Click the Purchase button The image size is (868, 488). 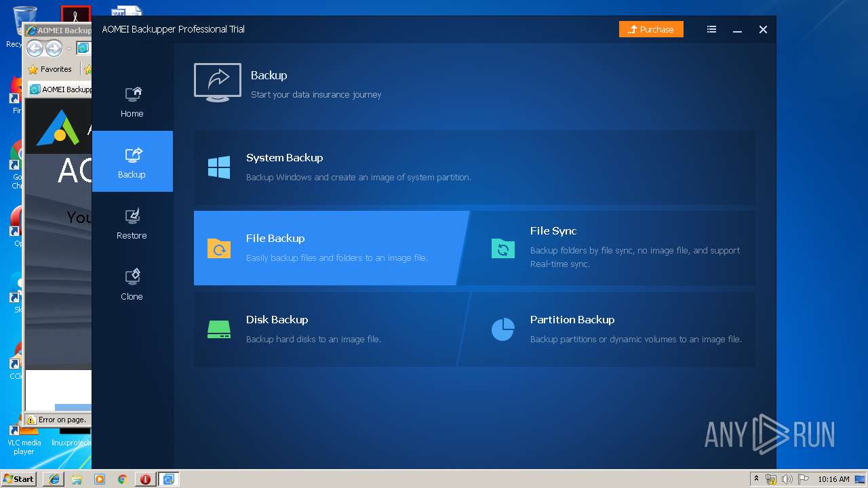(x=651, y=29)
